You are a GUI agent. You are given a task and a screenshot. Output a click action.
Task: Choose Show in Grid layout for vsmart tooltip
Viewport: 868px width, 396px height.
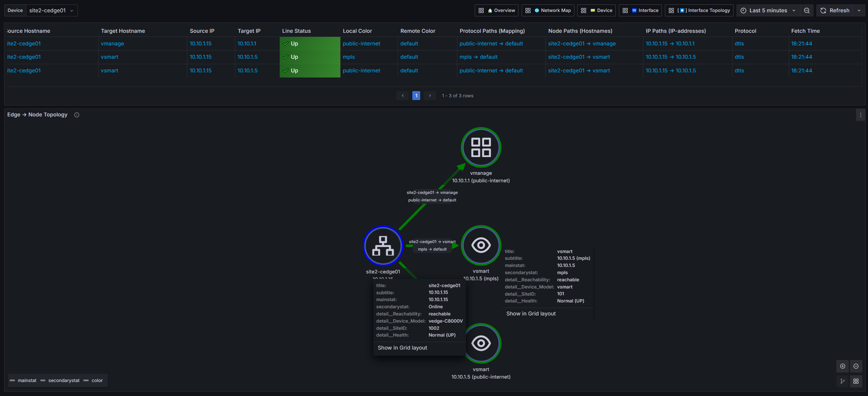[x=531, y=314]
